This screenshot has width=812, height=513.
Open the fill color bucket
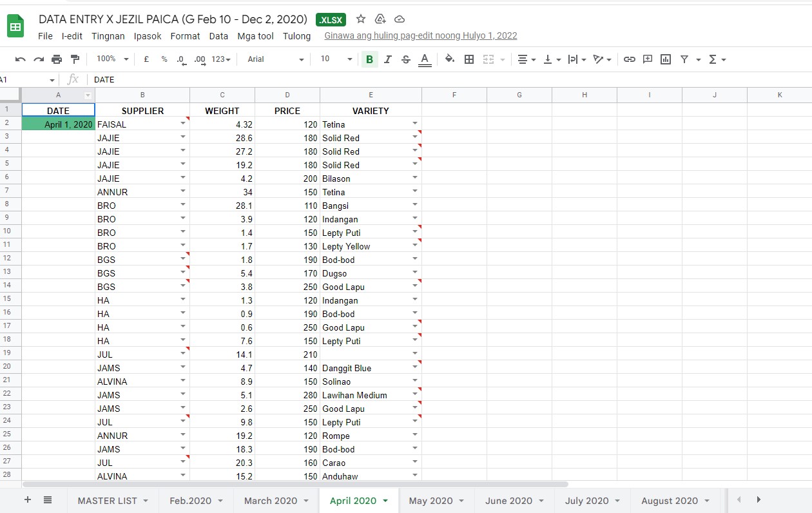[450, 59]
